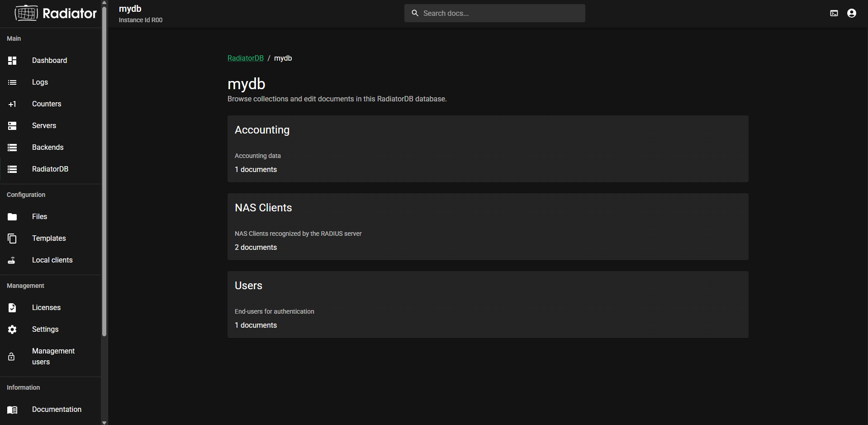Click '2 documents' under NAS Clients

coord(256,248)
